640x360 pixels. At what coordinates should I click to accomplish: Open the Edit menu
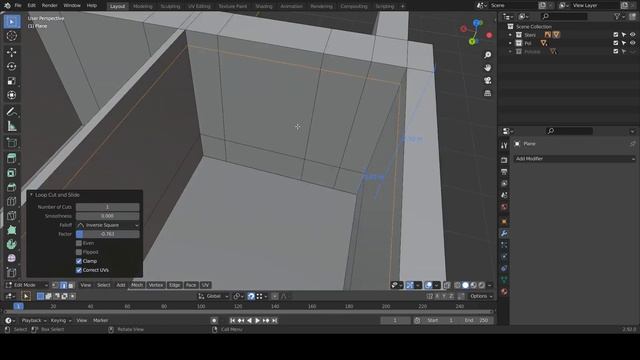tap(31, 6)
